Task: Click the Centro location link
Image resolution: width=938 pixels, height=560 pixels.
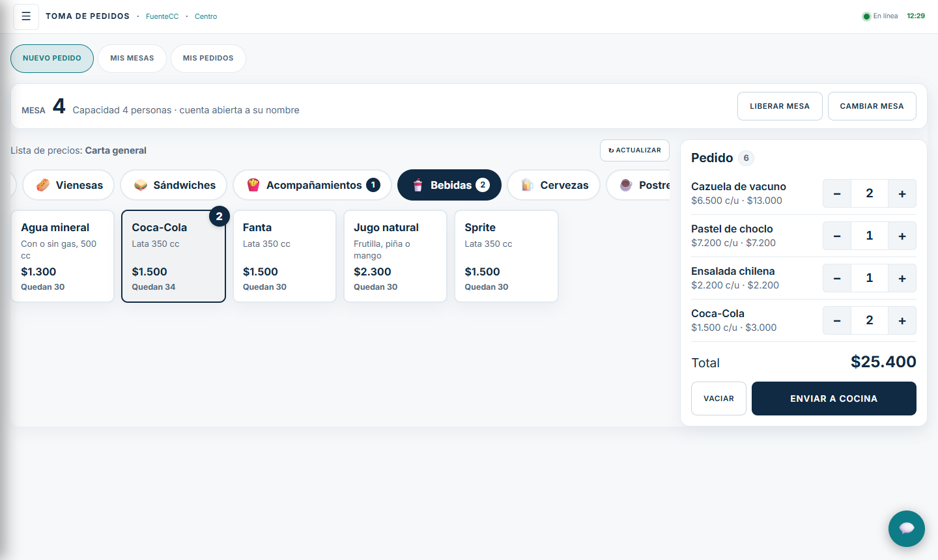Action: pyautogui.click(x=206, y=16)
